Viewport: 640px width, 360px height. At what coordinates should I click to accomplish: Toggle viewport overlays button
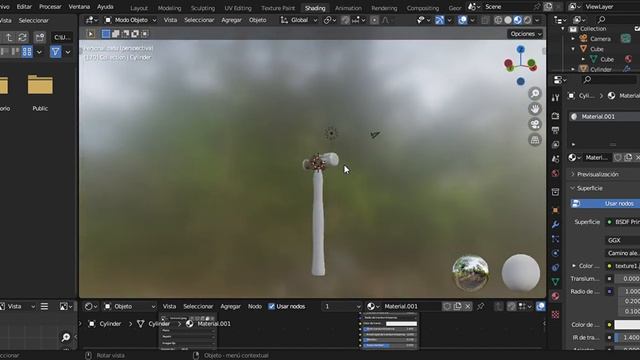click(x=462, y=20)
